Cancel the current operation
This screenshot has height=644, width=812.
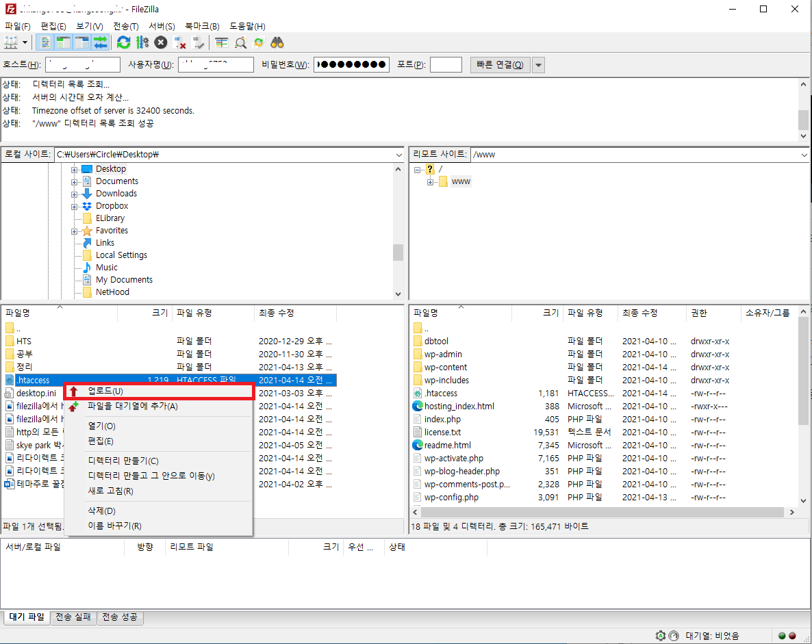160,42
